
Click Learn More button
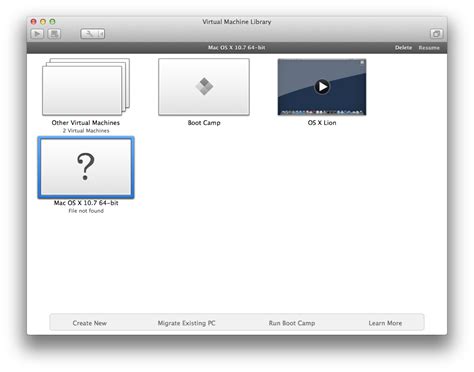385,323
